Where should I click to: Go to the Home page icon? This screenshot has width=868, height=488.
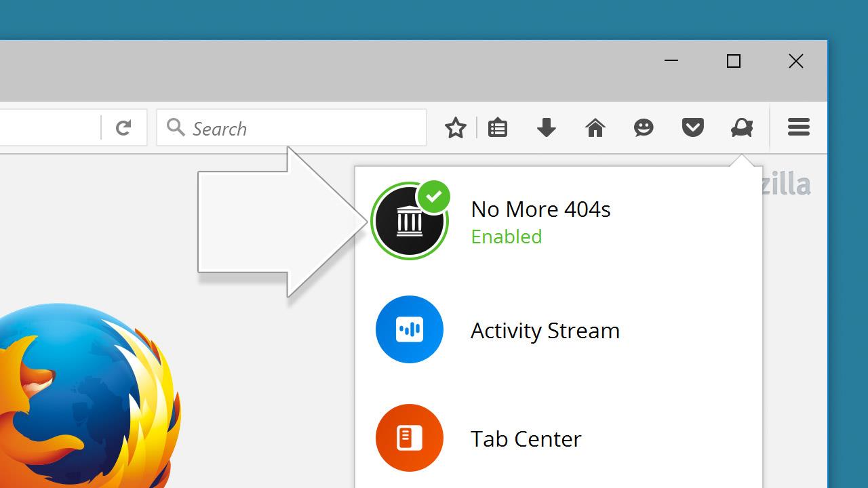[x=595, y=127]
